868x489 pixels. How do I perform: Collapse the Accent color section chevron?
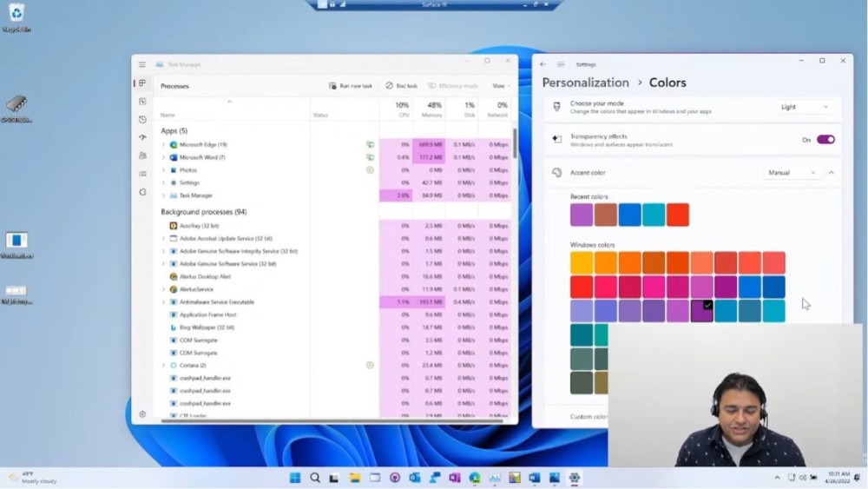click(x=832, y=173)
